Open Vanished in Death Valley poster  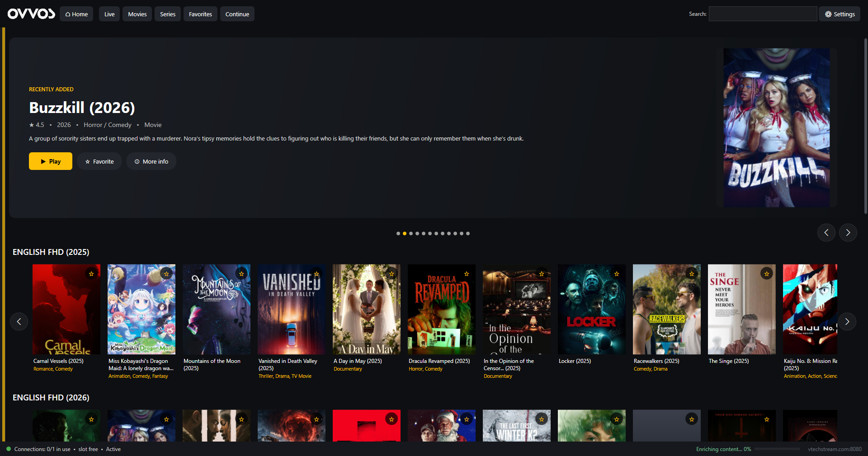292,310
